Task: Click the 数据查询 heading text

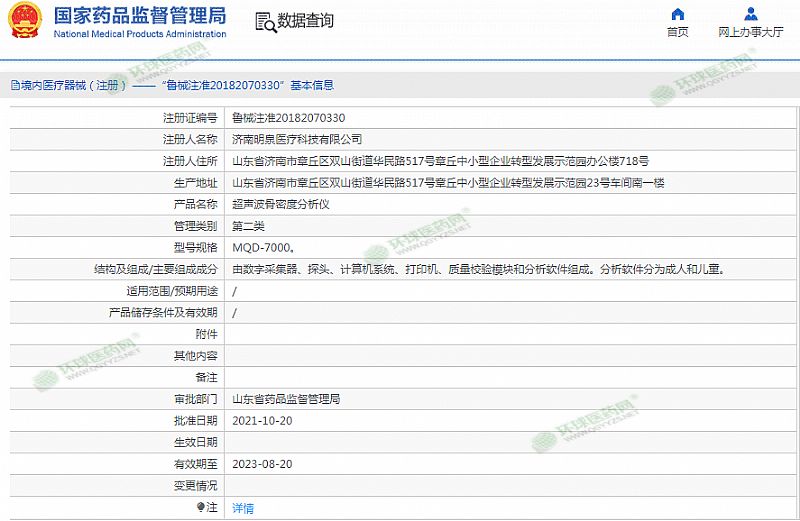Action: tap(305, 21)
